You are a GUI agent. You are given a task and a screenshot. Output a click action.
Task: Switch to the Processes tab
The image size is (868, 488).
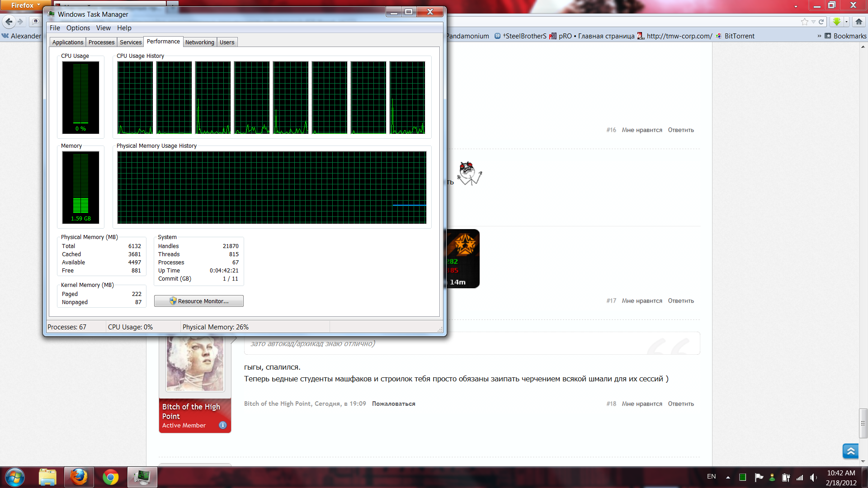click(x=101, y=42)
